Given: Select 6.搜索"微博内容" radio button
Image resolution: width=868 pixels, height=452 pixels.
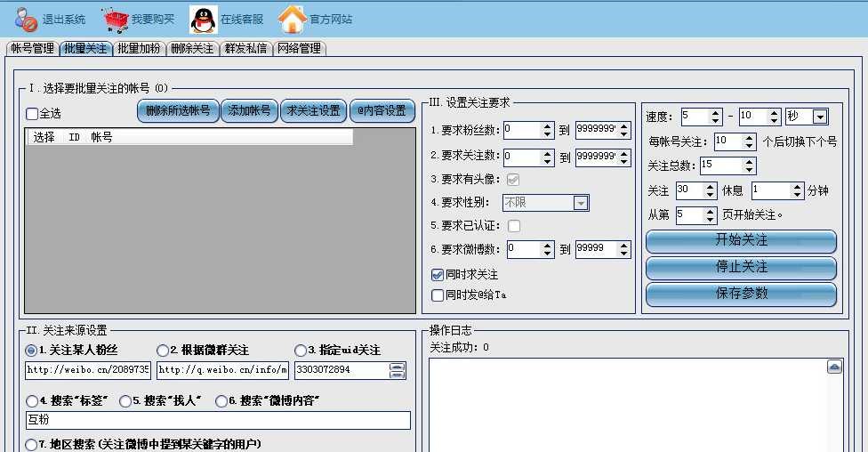Looking at the screenshot, I should [221, 401].
